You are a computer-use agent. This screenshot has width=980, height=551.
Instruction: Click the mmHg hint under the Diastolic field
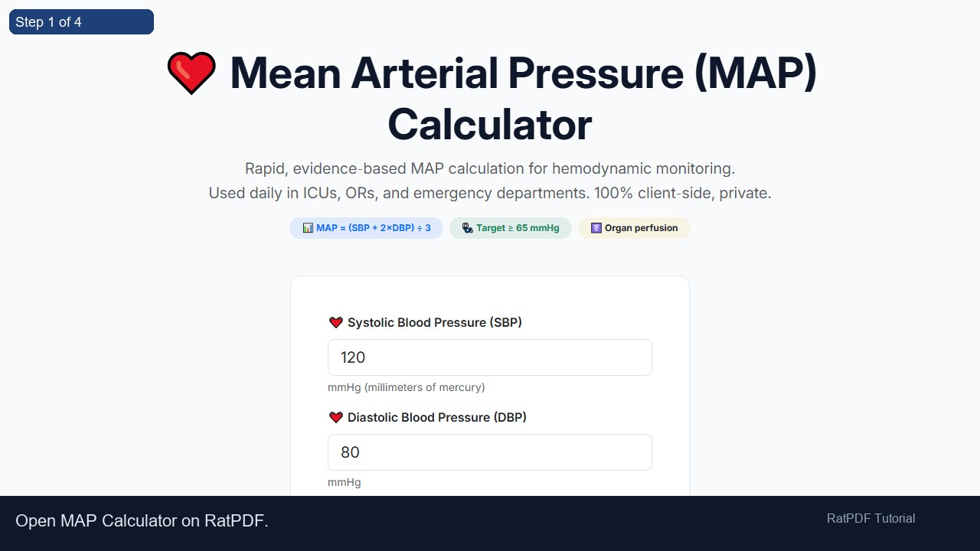click(345, 482)
